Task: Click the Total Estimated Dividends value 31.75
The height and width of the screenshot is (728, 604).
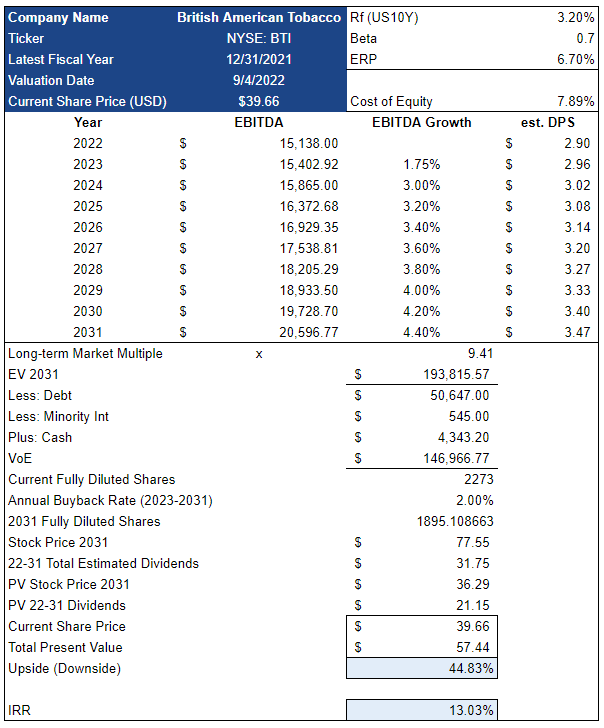Action: 473,564
